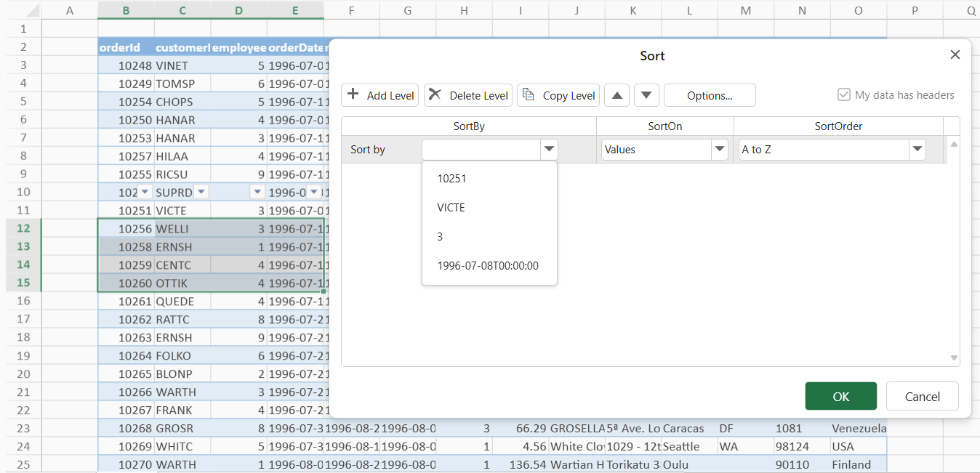Move sort level down with arrow

coord(646,95)
